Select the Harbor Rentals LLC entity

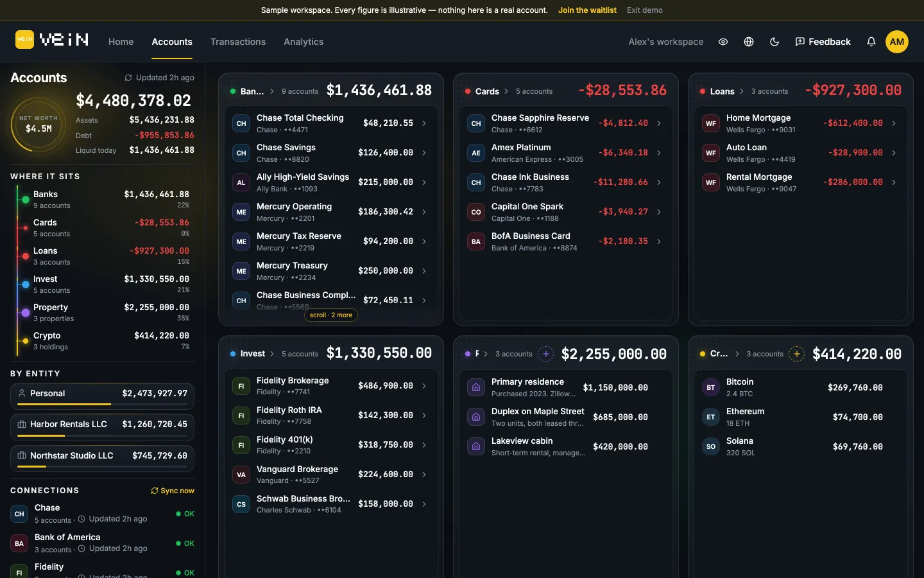[102, 426]
